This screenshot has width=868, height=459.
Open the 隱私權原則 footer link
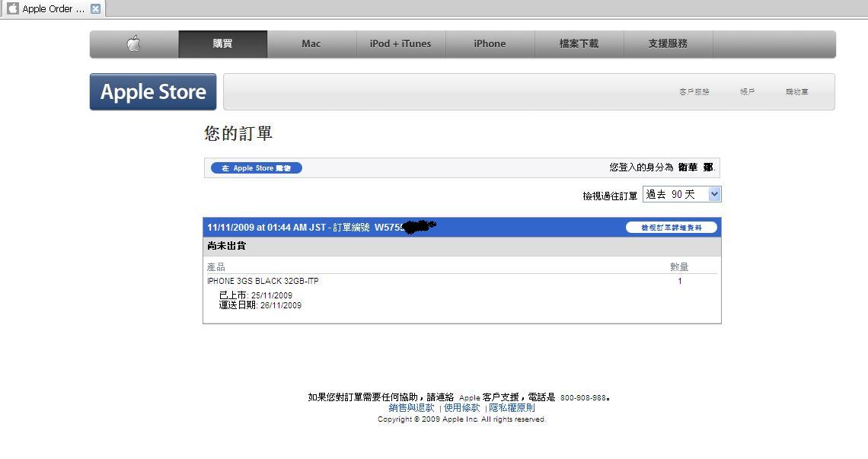click(x=512, y=408)
